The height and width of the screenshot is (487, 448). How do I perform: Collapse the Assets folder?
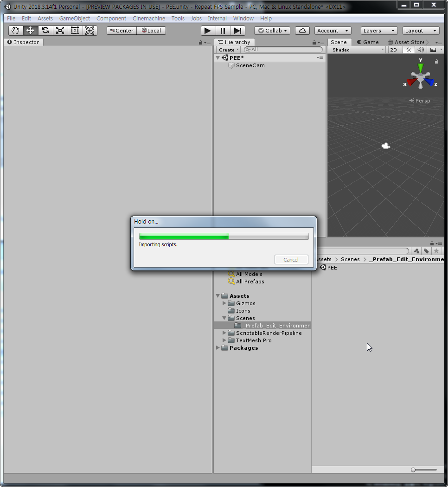(218, 296)
